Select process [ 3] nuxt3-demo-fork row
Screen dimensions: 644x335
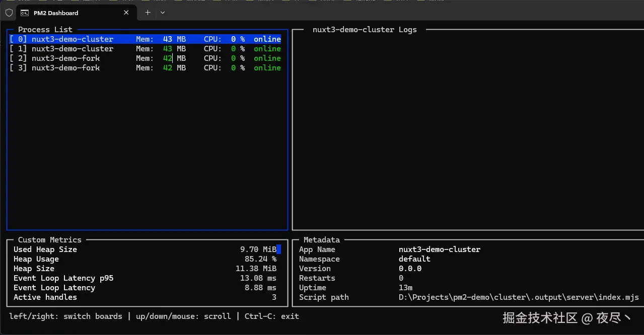coord(145,68)
